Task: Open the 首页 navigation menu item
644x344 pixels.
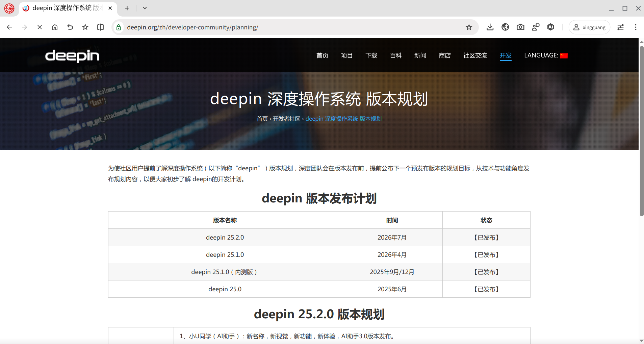Action: tap(323, 55)
